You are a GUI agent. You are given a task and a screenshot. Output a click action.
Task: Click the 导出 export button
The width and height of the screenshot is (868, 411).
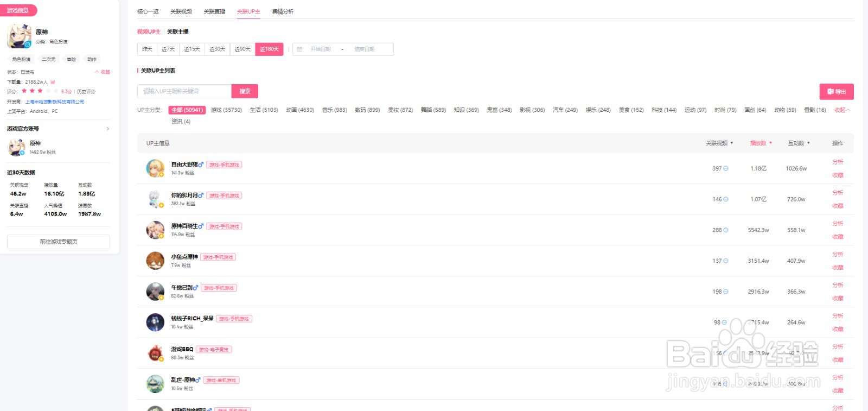click(837, 92)
